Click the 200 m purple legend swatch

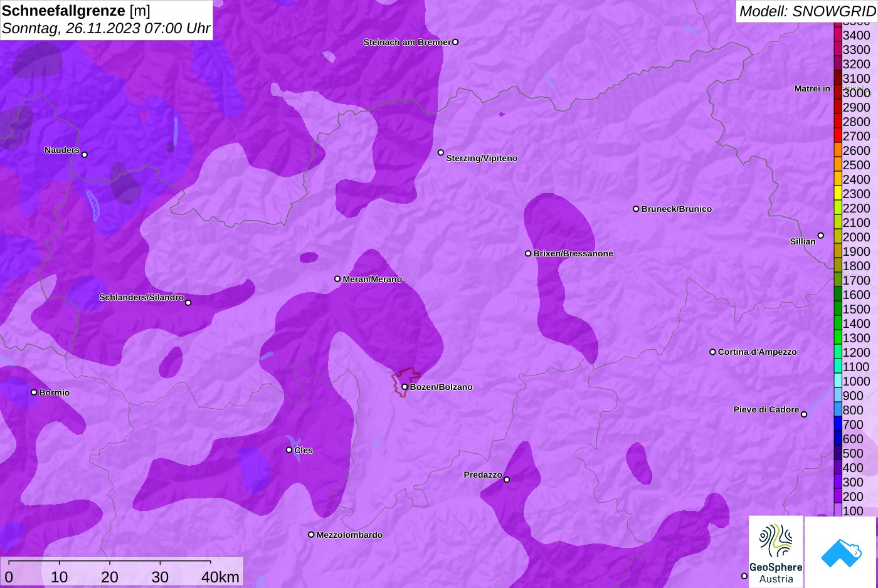837,495
